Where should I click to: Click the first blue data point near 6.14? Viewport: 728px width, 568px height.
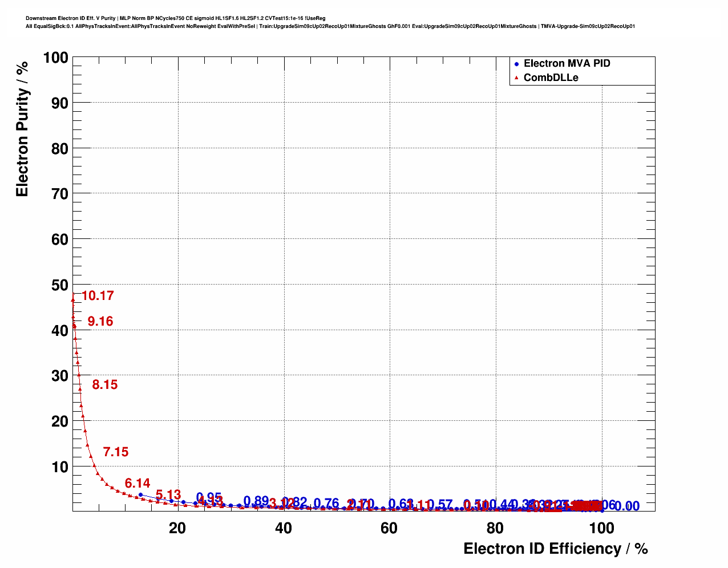click(x=140, y=494)
